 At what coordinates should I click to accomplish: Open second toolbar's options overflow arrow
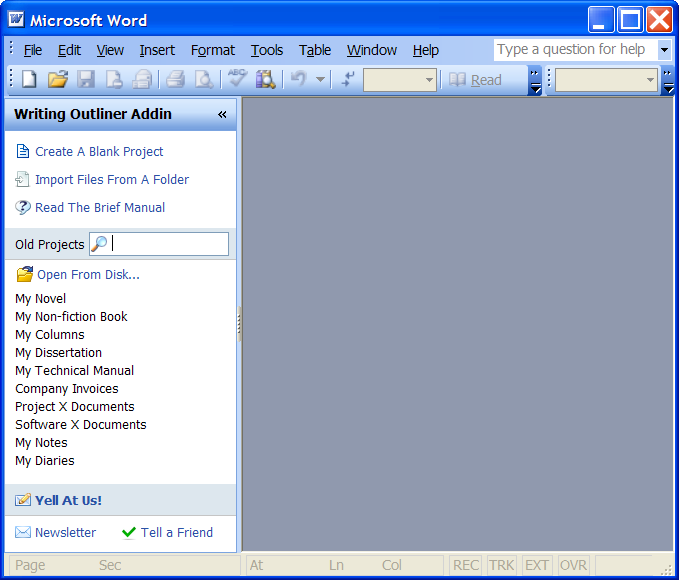pos(669,80)
